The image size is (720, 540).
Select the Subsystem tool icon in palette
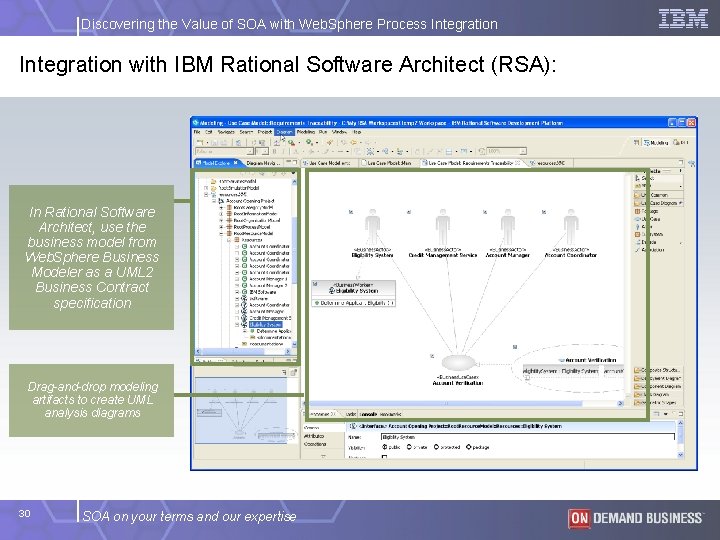click(x=637, y=235)
